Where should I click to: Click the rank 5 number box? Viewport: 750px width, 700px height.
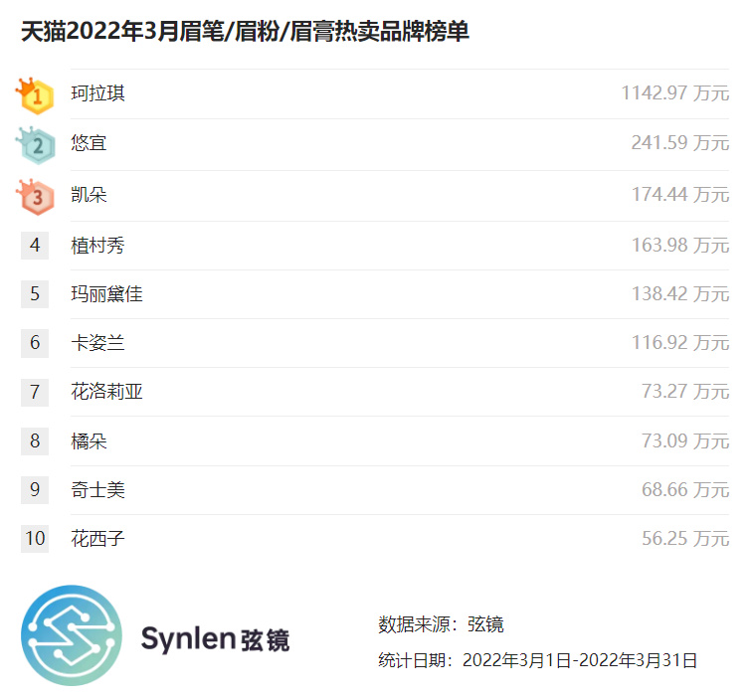click(35, 294)
